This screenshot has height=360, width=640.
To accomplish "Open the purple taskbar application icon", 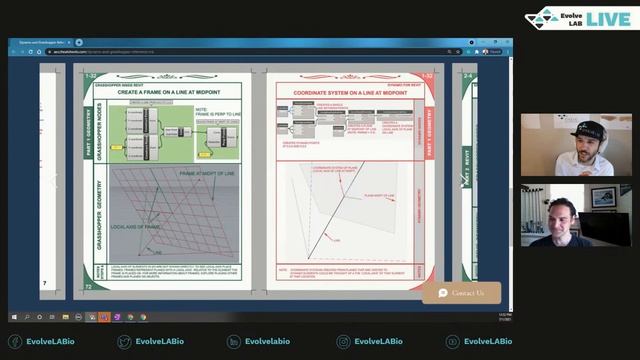I will pos(117,317).
